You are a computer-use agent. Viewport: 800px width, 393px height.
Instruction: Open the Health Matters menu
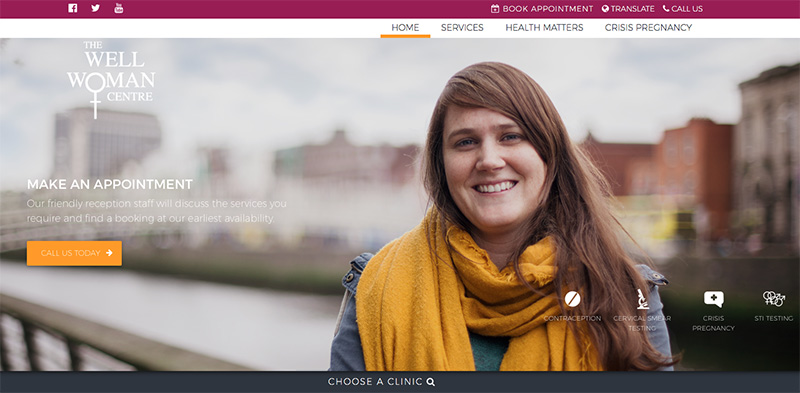544,28
